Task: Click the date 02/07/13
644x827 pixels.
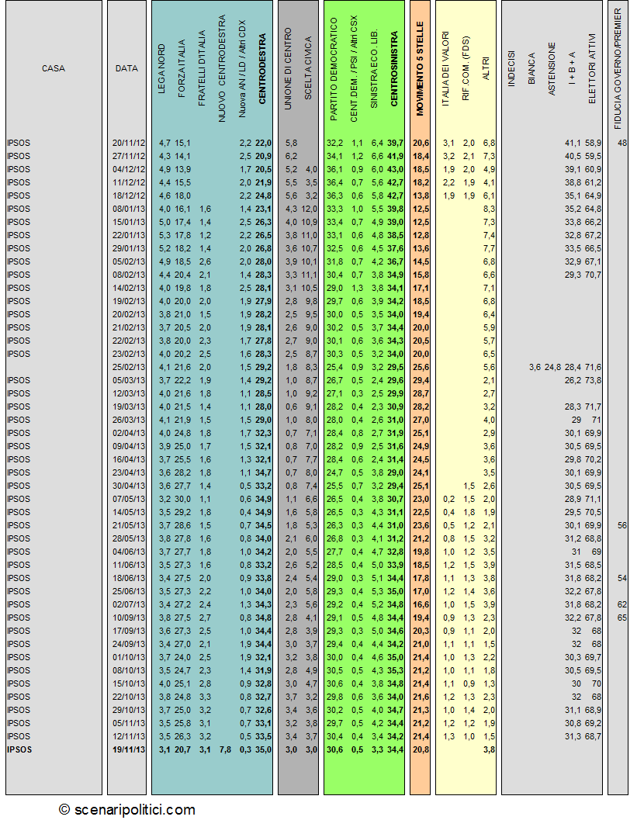Action: [129, 604]
